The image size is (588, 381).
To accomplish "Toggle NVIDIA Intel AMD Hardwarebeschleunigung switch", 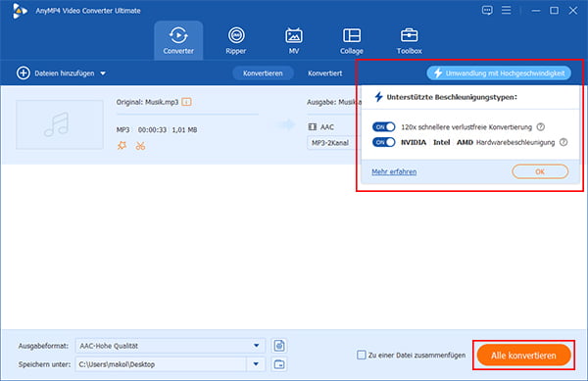I will pos(383,142).
